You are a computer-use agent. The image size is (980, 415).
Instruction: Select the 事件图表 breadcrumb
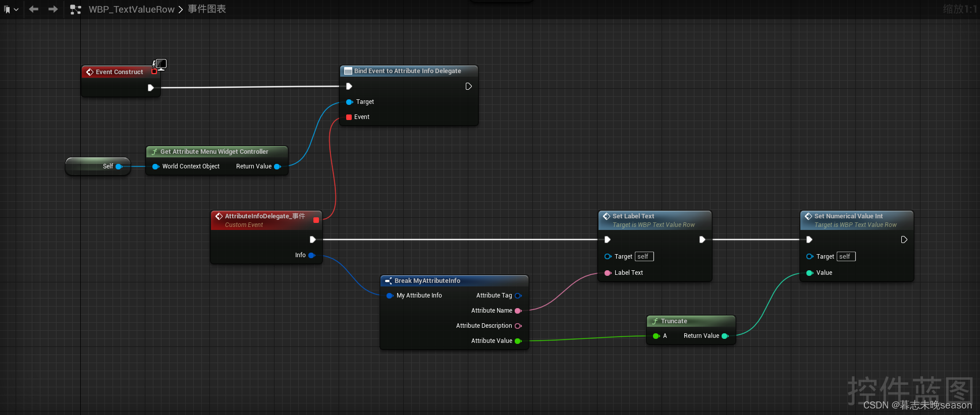(207, 9)
